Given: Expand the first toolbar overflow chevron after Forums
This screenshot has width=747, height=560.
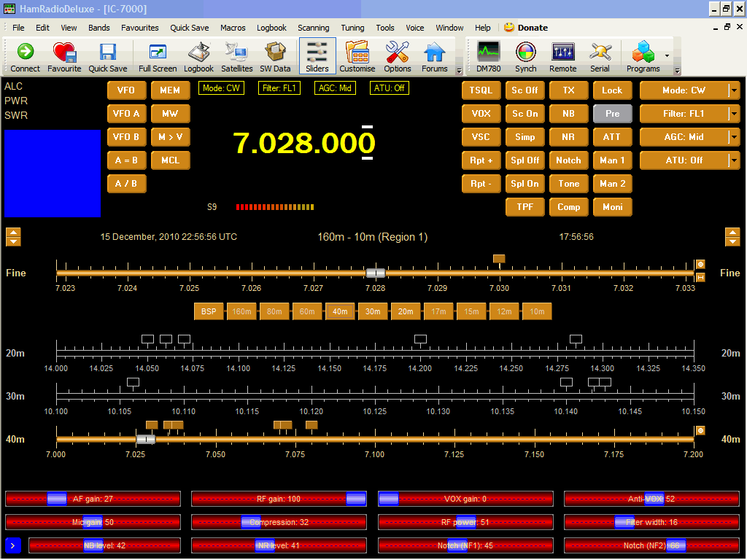Looking at the screenshot, I should pos(460,71).
